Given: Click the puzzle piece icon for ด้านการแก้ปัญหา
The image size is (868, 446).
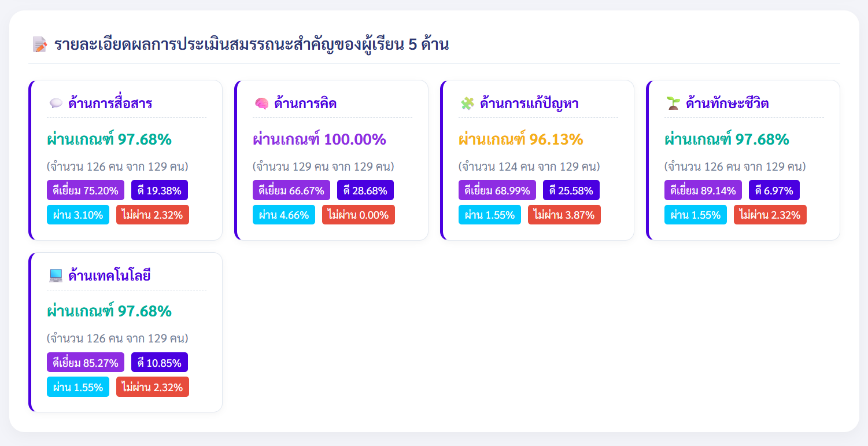Looking at the screenshot, I should (467, 104).
